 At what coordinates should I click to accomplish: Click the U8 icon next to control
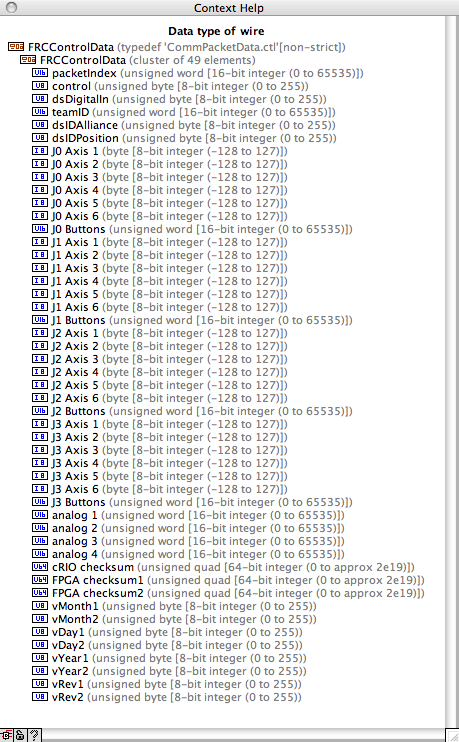coord(40,86)
